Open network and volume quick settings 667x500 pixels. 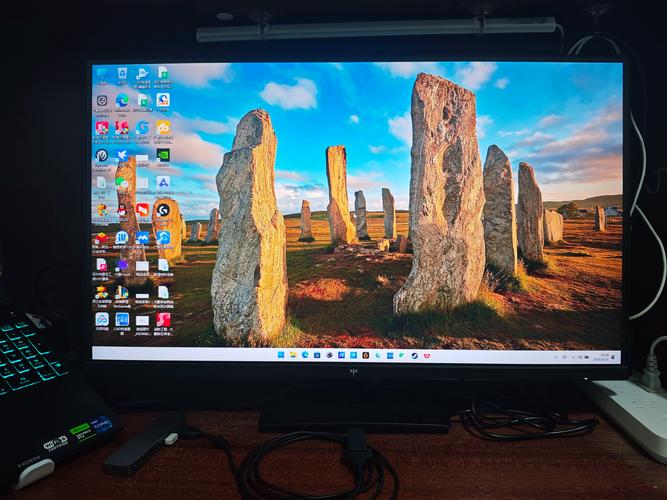coord(580,355)
